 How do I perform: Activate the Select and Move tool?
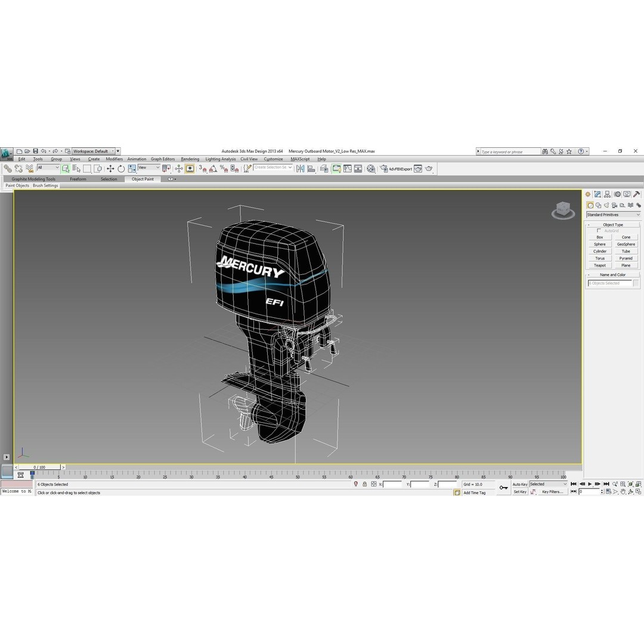(110, 168)
